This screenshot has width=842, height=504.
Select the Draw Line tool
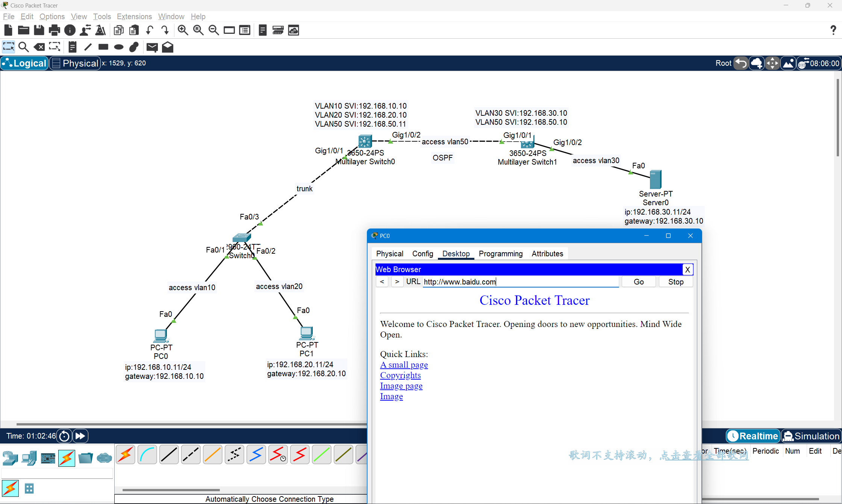(88, 47)
